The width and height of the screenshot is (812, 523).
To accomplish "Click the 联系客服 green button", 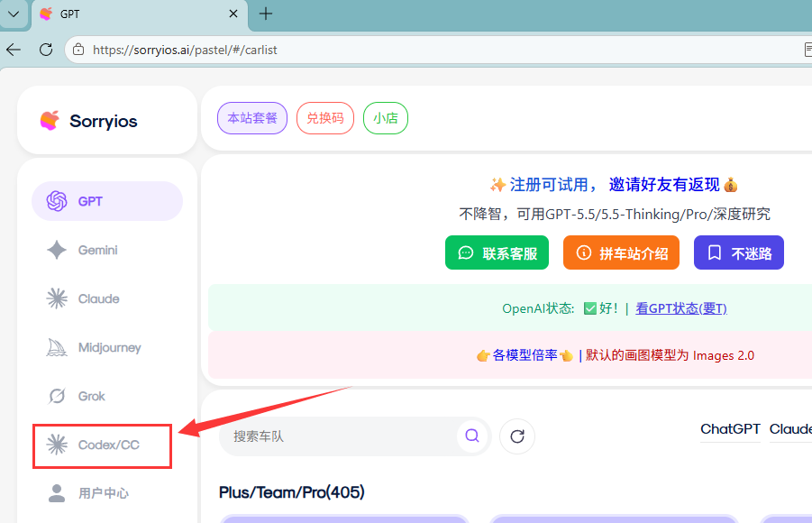I will 497,253.
